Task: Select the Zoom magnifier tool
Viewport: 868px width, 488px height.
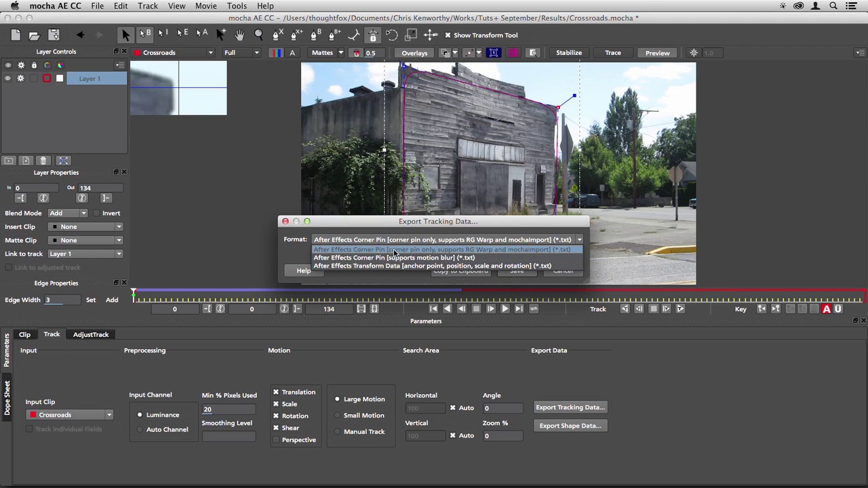Action: [x=258, y=35]
